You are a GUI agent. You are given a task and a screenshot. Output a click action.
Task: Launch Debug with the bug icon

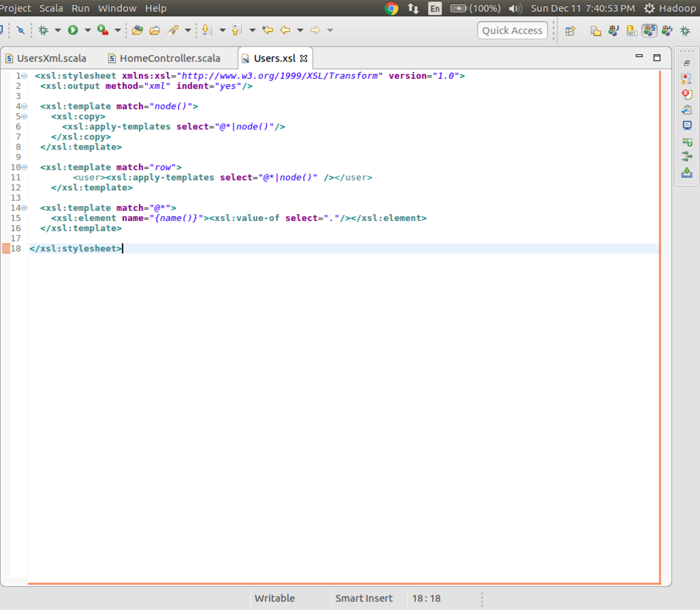(43, 30)
